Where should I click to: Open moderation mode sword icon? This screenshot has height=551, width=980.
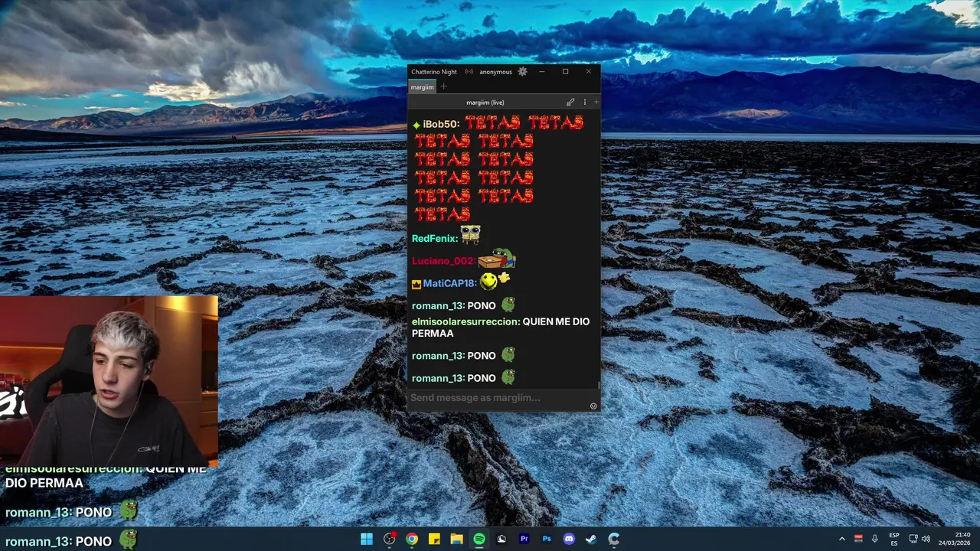570,102
